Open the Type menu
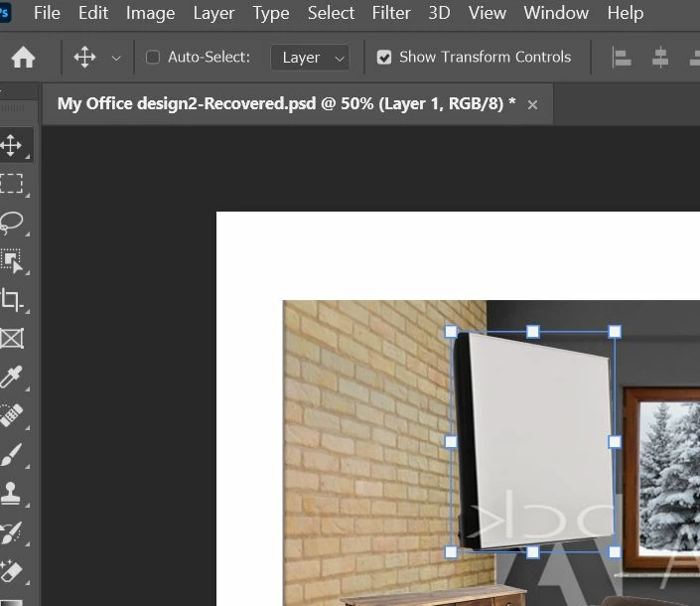 click(271, 13)
